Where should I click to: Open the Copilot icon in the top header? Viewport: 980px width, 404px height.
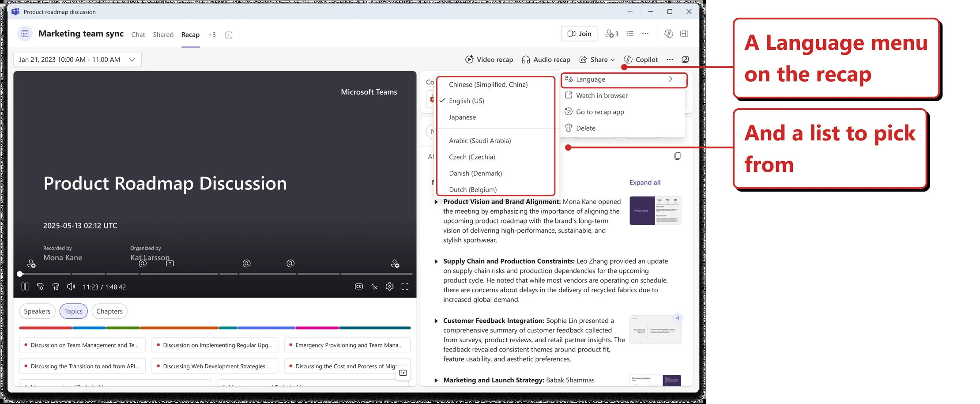[669, 34]
